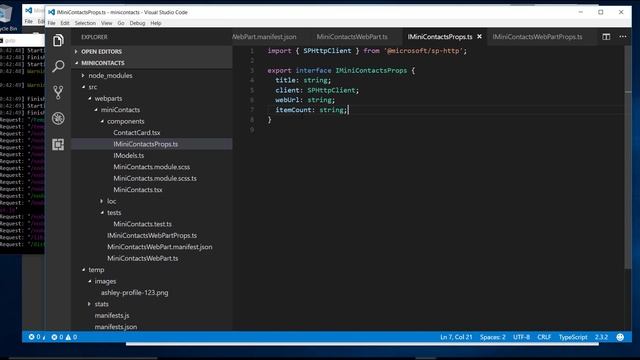
Task: Place cursor at end of itemCount line
Action: [x=348, y=110]
